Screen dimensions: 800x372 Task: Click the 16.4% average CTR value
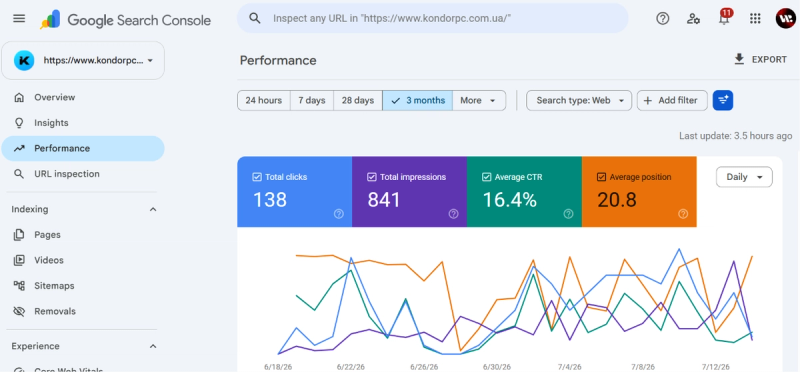[x=509, y=200]
